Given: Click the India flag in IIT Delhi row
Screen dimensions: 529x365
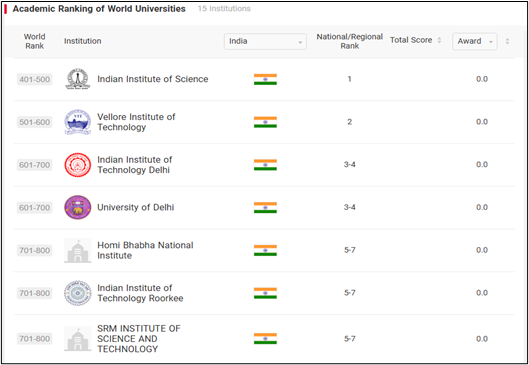Looking at the screenshot, I should 265,165.
